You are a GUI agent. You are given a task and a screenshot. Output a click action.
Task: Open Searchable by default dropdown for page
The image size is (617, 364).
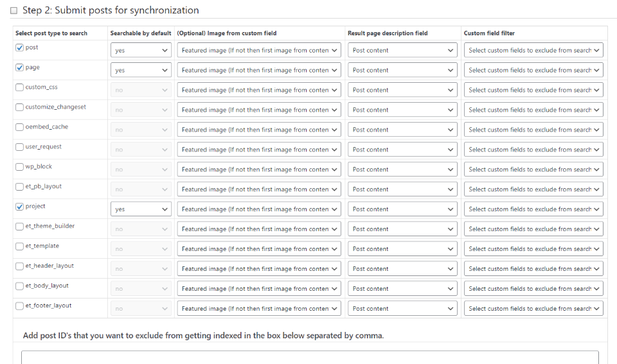point(141,70)
